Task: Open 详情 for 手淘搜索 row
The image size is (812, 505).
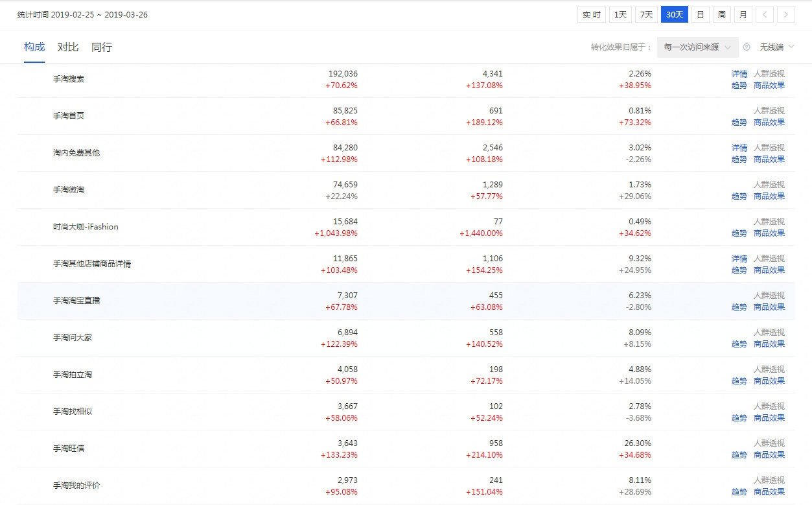Action: click(x=739, y=74)
